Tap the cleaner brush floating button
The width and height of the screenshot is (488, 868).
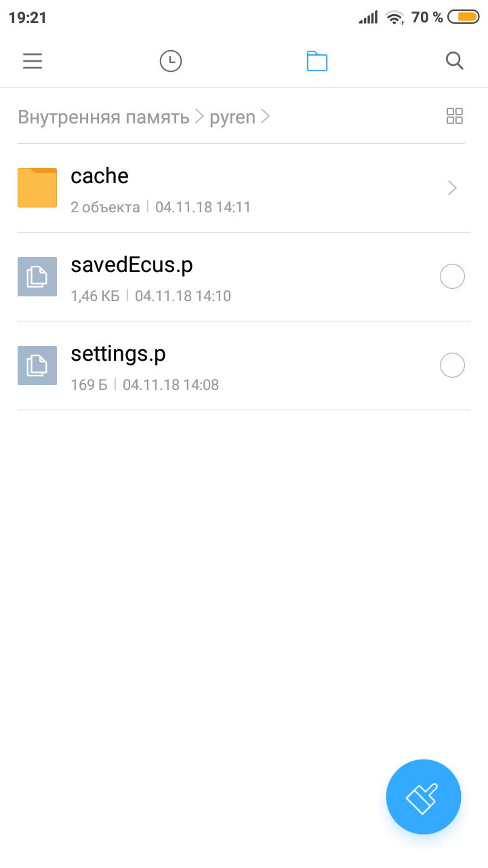coord(424,797)
